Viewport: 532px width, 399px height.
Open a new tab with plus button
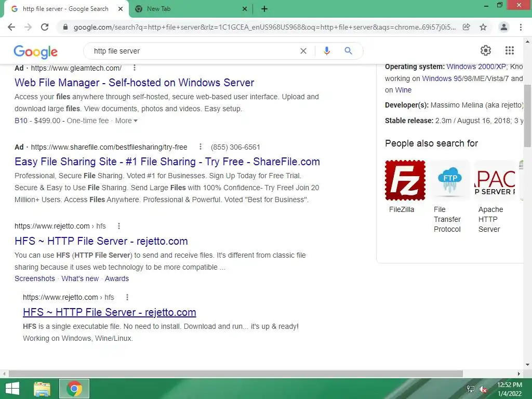[264, 9]
